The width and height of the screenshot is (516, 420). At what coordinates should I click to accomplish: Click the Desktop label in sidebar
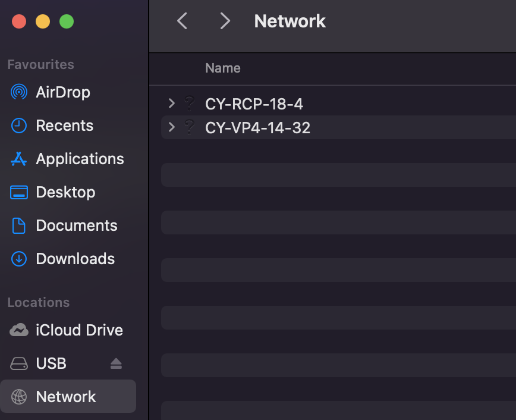coord(65,192)
